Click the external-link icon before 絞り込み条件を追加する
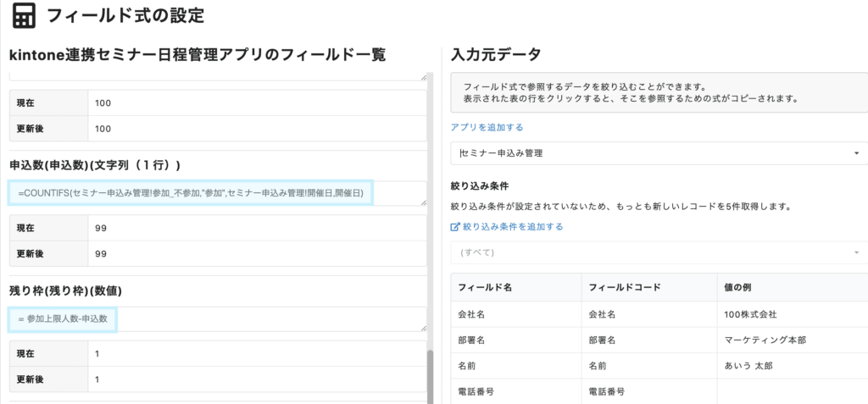Viewport: 868px width, 404px height. click(455, 227)
